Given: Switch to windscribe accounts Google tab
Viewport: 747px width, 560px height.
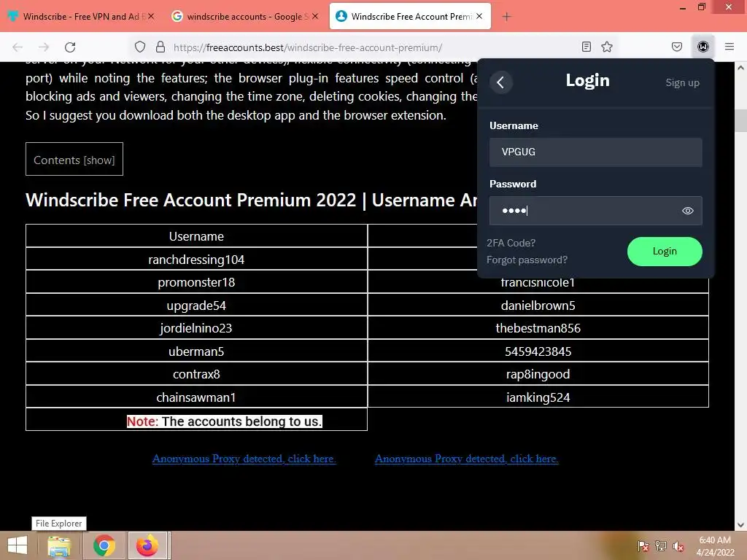Looking at the screenshot, I should pyautogui.click(x=244, y=16).
